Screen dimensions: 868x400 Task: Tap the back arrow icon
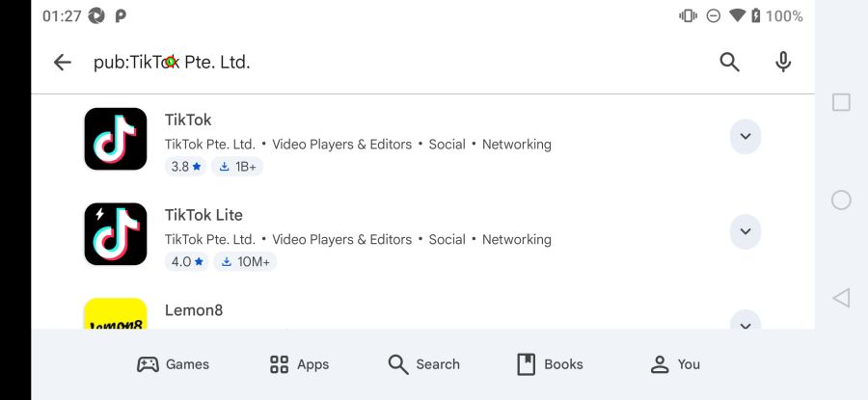pos(63,63)
